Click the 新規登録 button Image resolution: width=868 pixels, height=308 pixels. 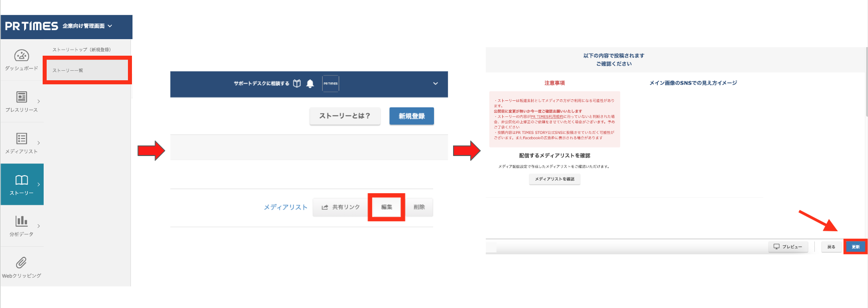click(411, 116)
